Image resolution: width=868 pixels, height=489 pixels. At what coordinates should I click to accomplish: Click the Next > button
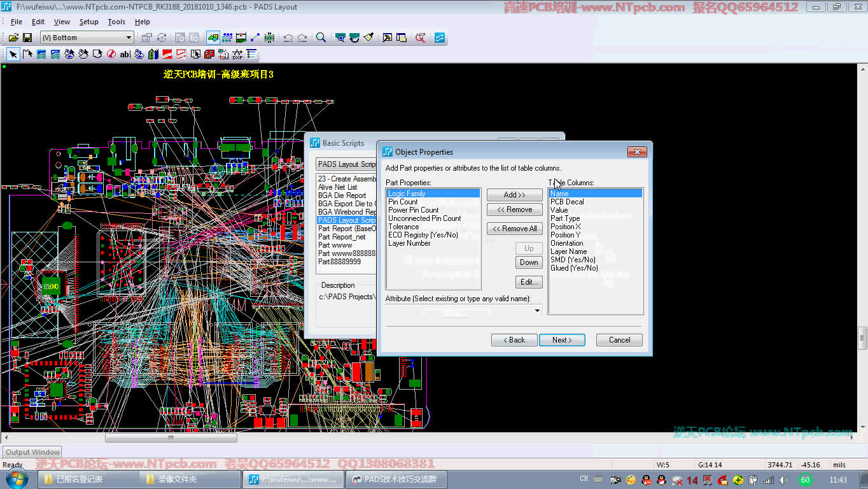pyautogui.click(x=562, y=340)
